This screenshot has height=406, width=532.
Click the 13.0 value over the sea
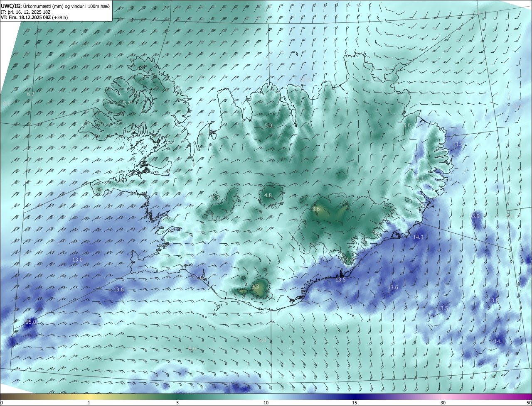tap(77, 260)
